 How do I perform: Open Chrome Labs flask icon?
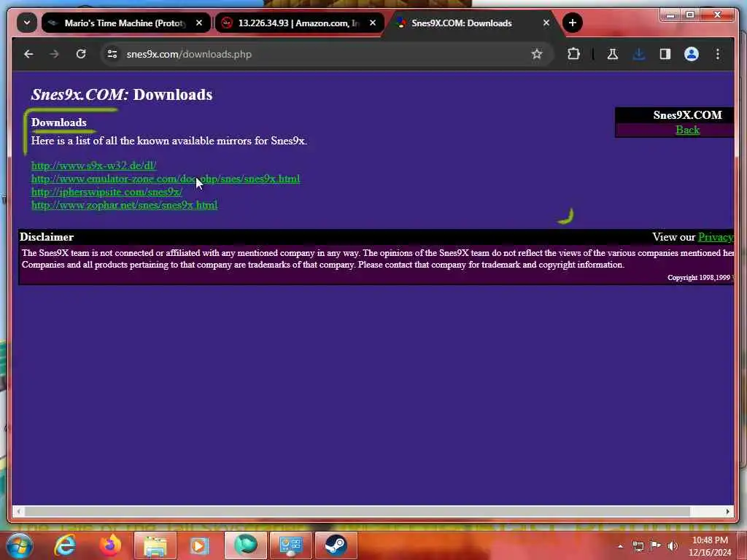pos(613,54)
